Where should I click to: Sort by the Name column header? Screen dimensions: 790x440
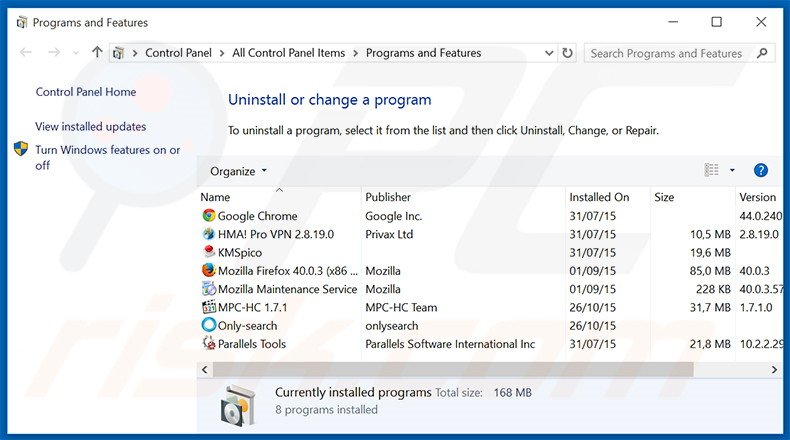pyautogui.click(x=215, y=197)
